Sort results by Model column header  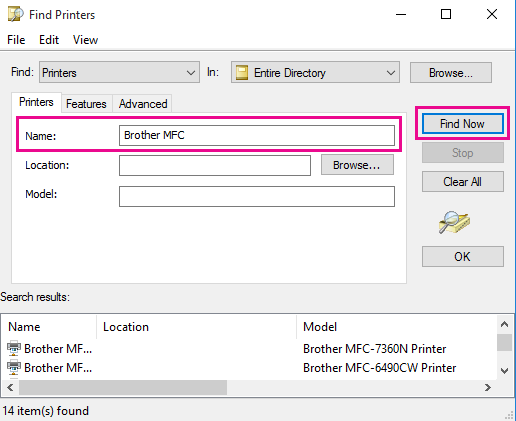(396, 327)
